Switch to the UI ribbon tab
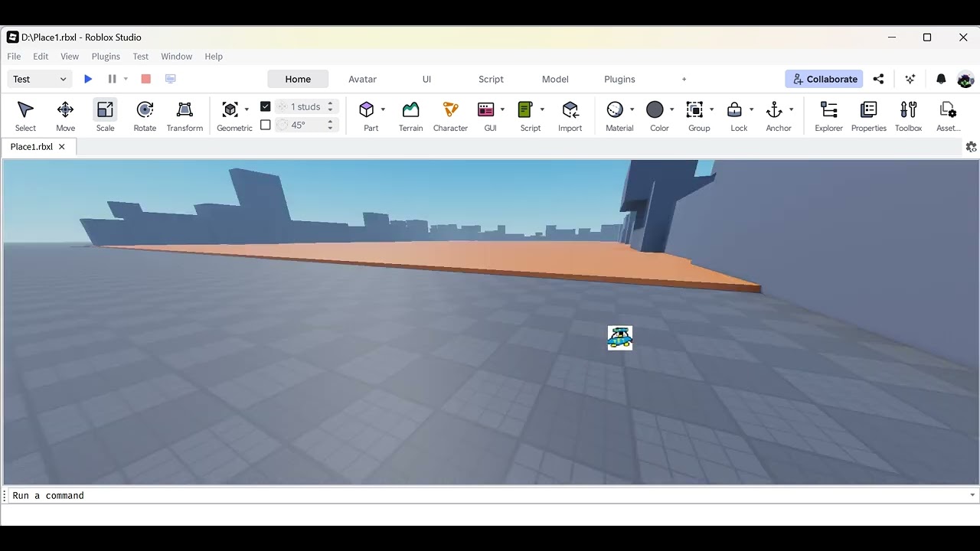The image size is (980, 551). click(426, 79)
